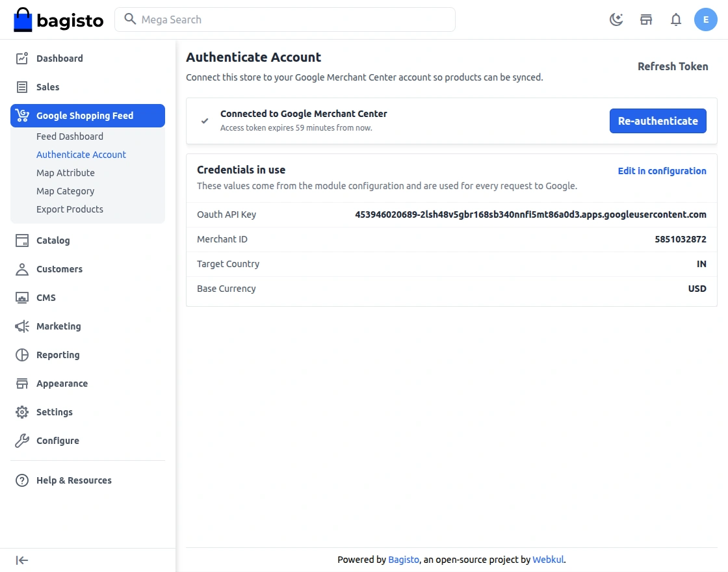Click the Credentials in use heading
728x572 pixels.
241,170
